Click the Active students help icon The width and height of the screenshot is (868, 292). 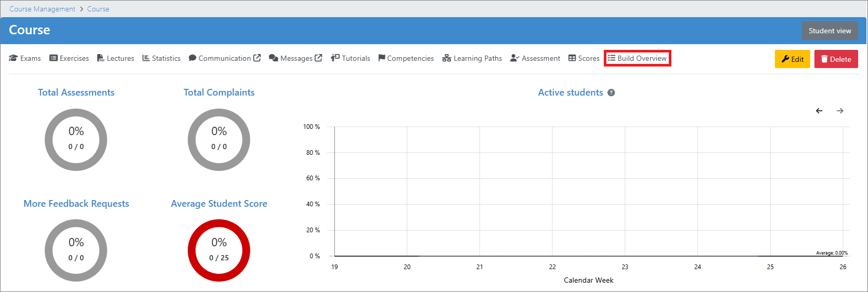(x=611, y=93)
